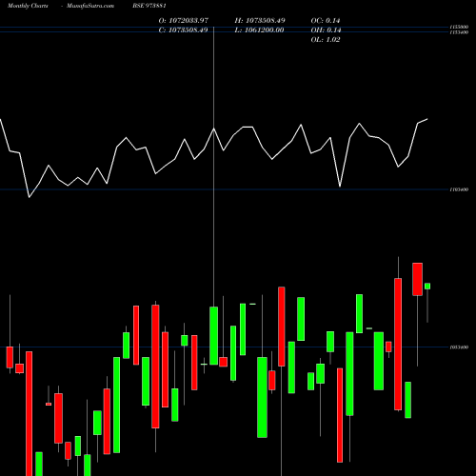This screenshot has height=476, width=476.
Task: Click the 'OL: 1.02' reading
Action: [326, 40]
